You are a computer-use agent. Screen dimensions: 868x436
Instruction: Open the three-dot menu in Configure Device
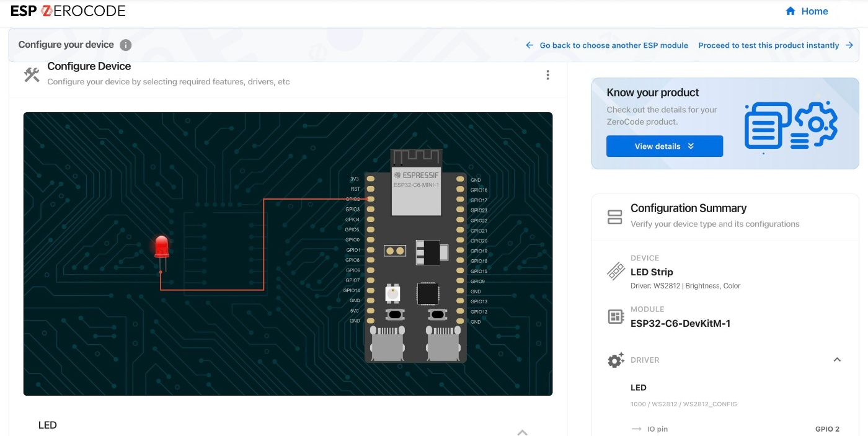point(547,75)
